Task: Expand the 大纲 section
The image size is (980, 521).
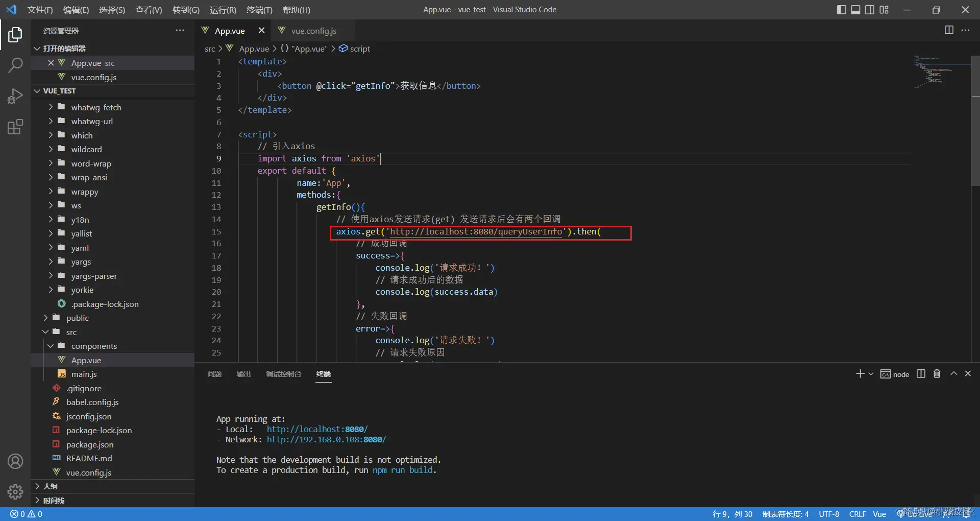Action: [x=112, y=486]
